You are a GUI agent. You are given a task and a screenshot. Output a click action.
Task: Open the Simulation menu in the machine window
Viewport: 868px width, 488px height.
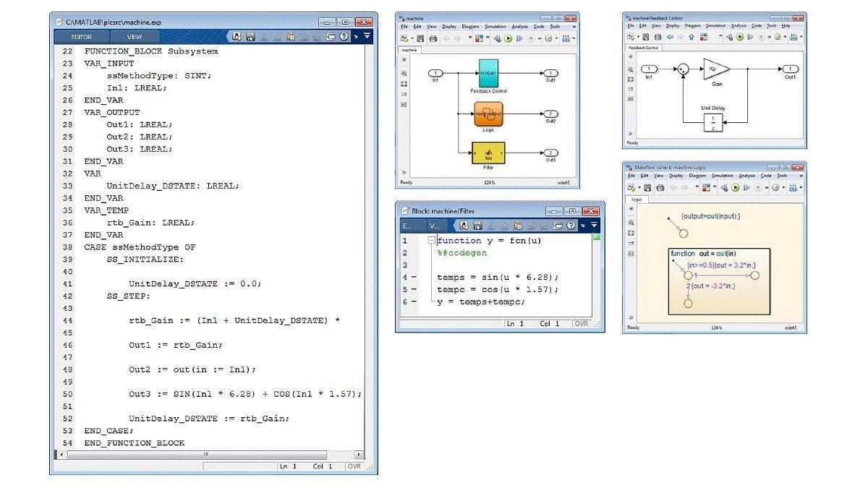495,27
